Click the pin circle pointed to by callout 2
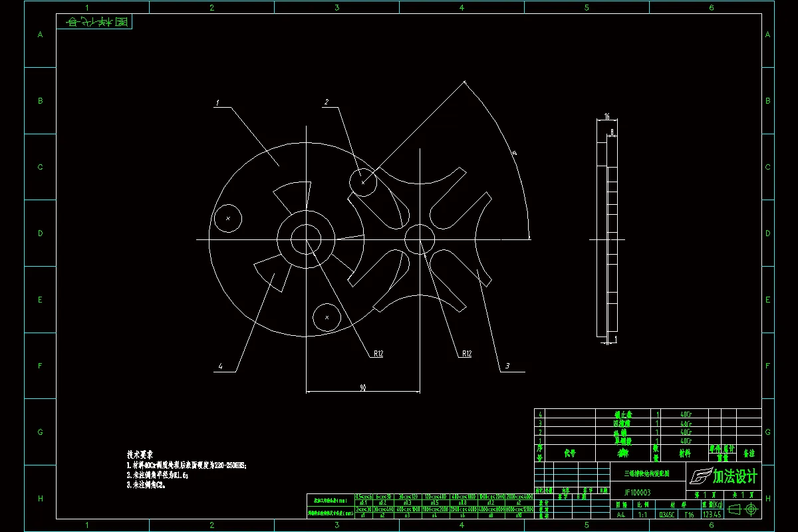This screenshot has height=532, width=798. tap(362, 182)
